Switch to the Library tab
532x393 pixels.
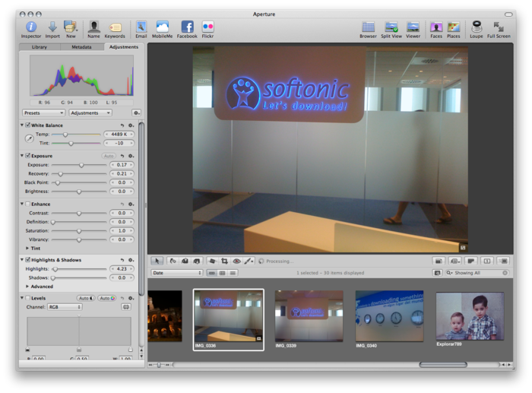point(39,47)
